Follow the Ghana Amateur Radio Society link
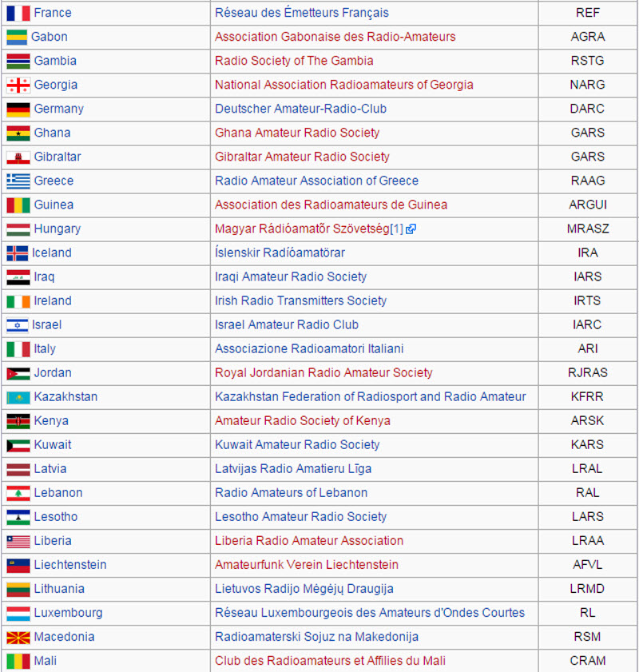Screen dimensions: 639x672 (x=297, y=133)
